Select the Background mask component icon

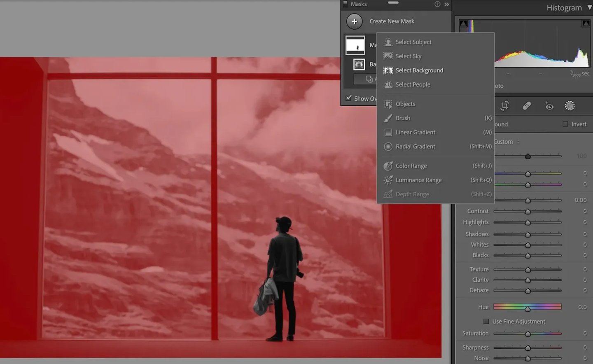click(359, 64)
